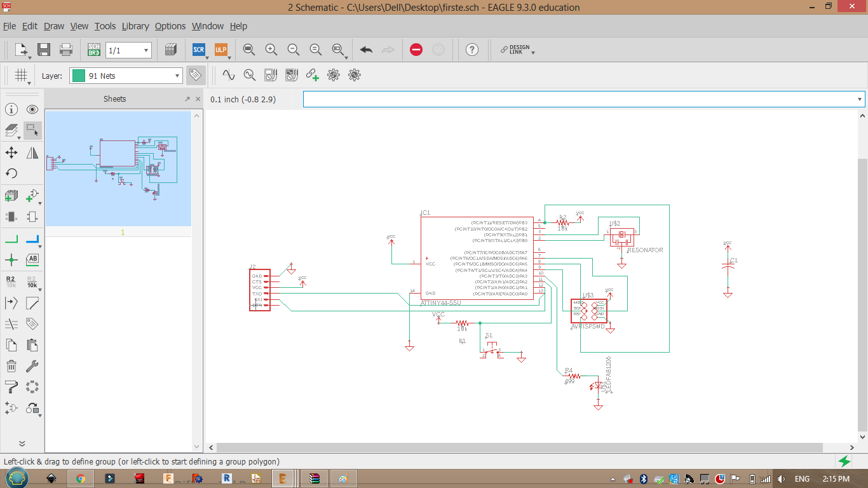Viewport: 868px width, 488px height.
Task: Select the Bus drawing tool (blue line)
Action: click(x=32, y=240)
